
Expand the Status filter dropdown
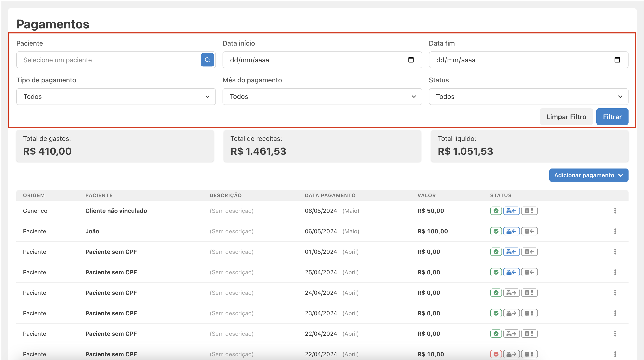tap(528, 97)
